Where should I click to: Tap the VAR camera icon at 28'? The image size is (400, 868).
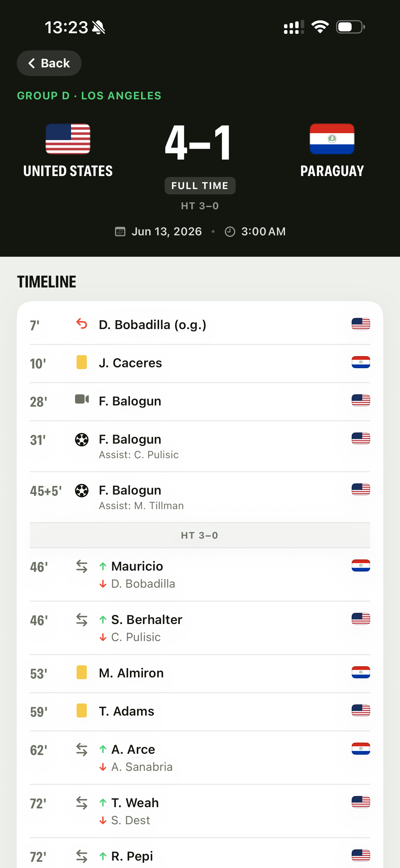[82, 400]
